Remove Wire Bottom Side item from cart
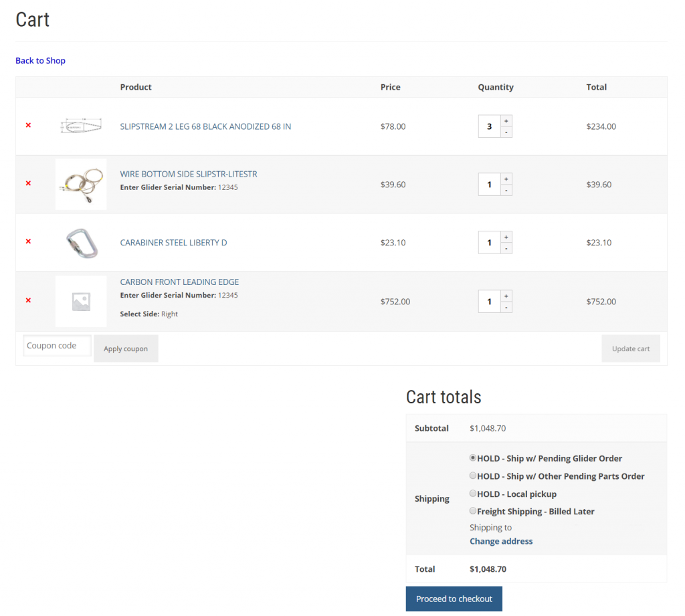Viewport: 685px width, 616px height. (28, 183)
